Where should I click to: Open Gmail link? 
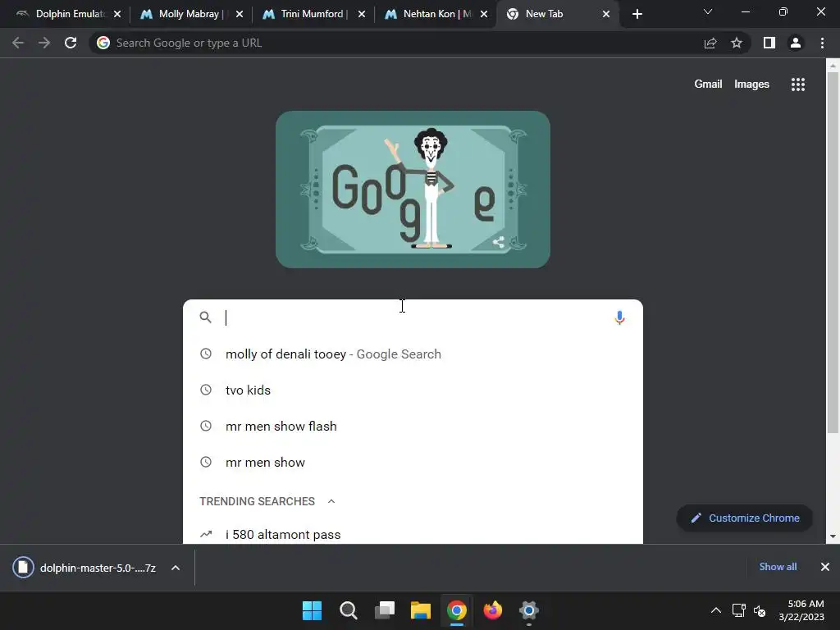tap(708, 84)
